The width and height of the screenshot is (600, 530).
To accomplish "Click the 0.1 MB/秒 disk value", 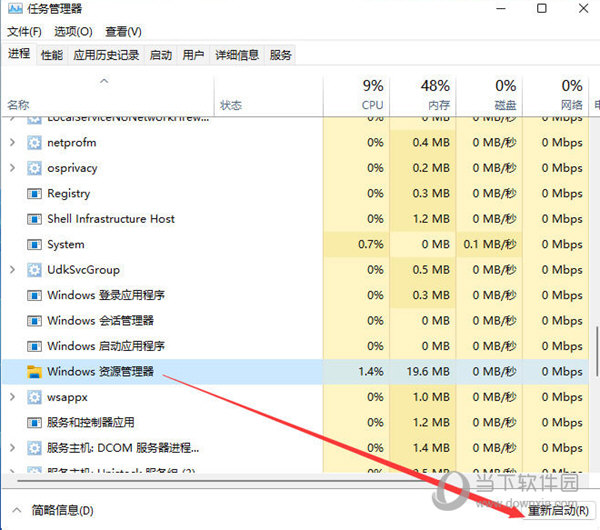I will (x=490, y=245).
